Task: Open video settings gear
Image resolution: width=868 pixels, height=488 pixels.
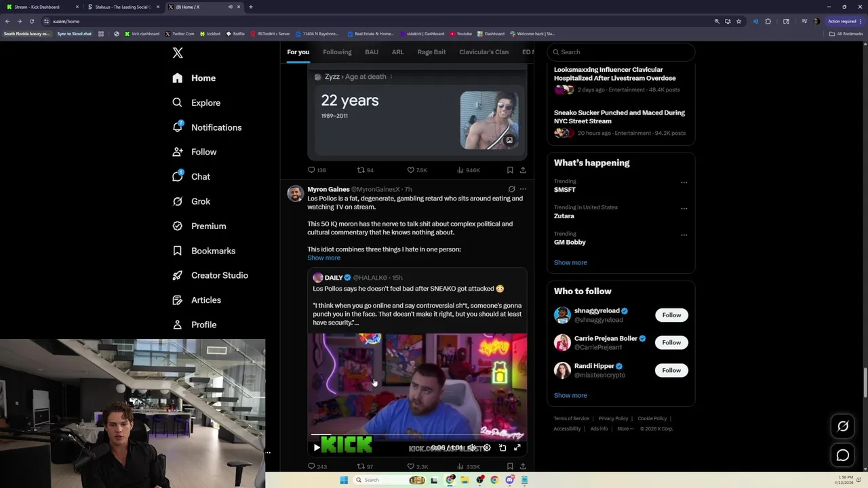Action: coord(487,447)
